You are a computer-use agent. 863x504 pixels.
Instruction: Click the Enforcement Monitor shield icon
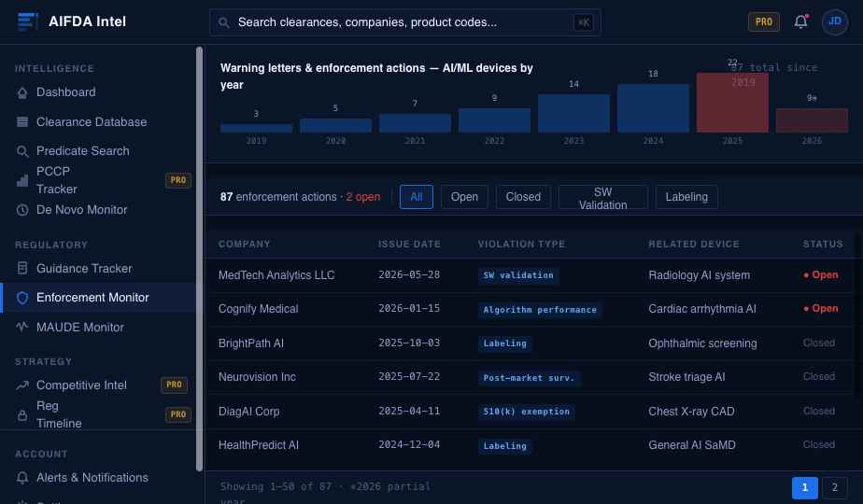tap(22, 298)
